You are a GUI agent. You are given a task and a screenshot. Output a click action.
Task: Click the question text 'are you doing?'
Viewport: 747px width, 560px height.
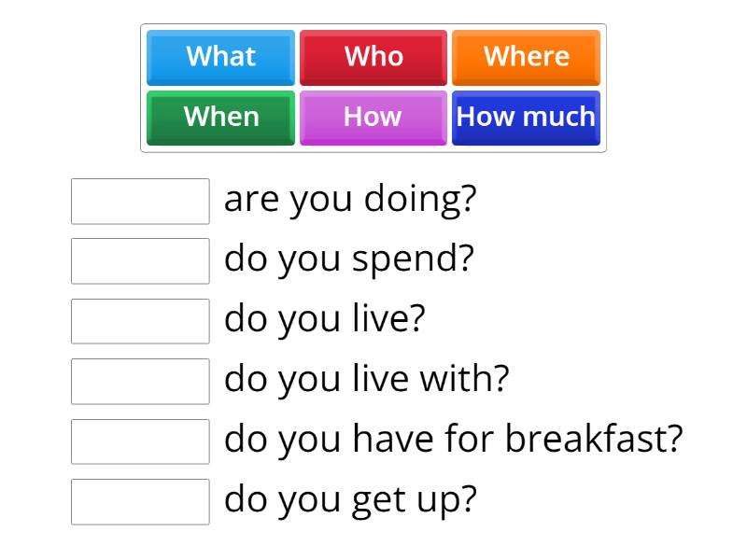(350, 198)
